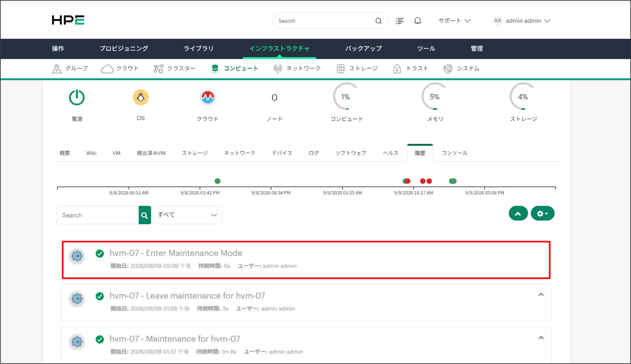The image size is (631, 364).
Task: Open the ライブラリ menu
Action: coord(199,49)
